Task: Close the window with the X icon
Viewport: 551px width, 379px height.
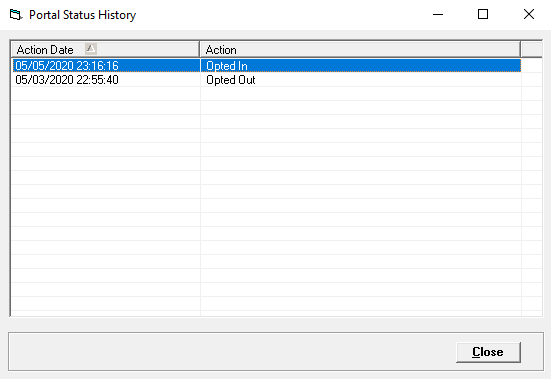Action: click(529, 15)
